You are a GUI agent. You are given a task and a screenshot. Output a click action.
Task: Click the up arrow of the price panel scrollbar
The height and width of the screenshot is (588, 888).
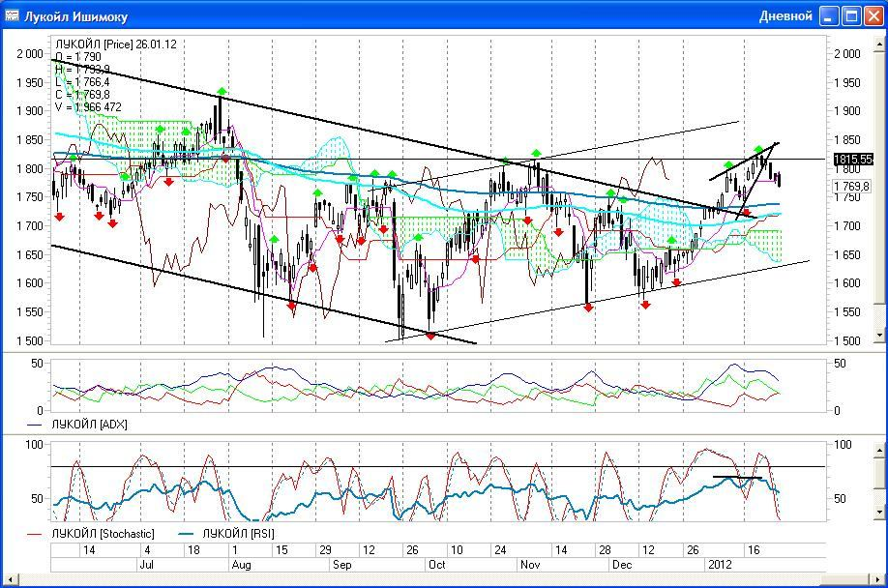click(x=879, y=43)
